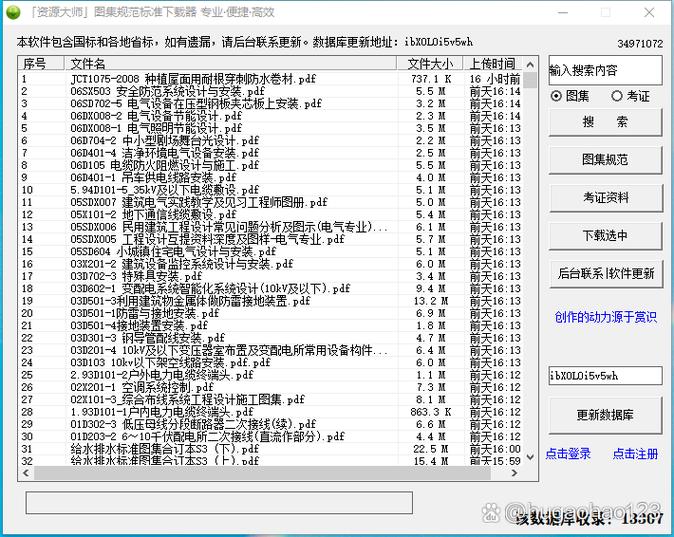Open the 考证资料 category

click(605, 198)
